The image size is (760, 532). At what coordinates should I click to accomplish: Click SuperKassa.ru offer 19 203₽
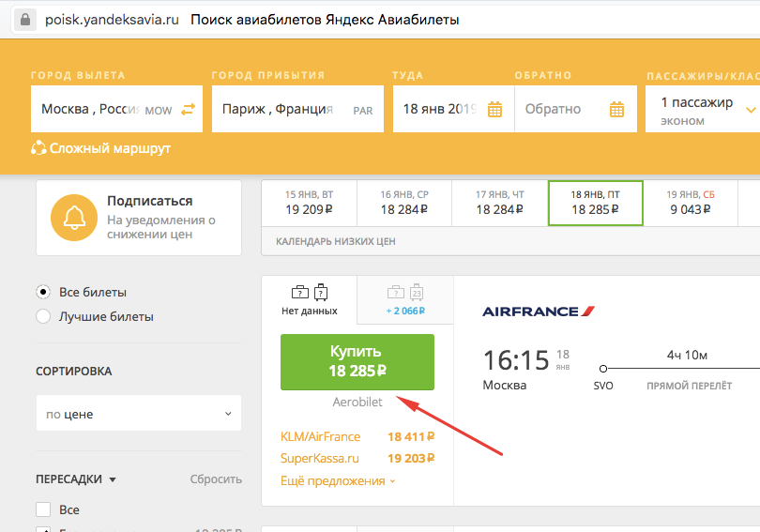coord(357,459)
